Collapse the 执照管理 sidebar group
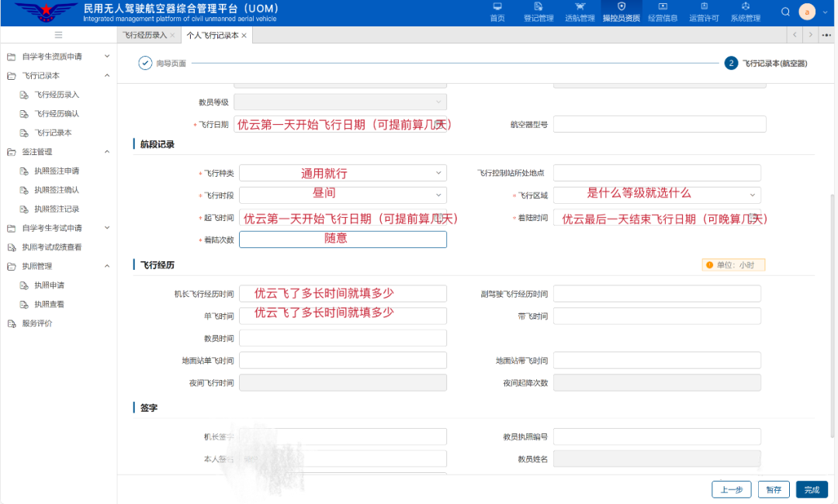 pyautogui.click(x=107, y=266)
